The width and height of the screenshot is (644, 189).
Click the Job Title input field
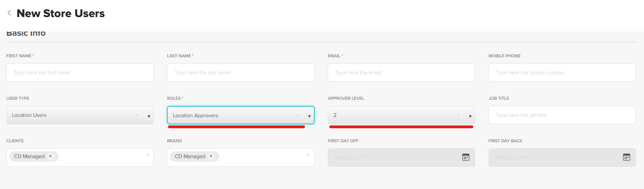click(562, 115)
